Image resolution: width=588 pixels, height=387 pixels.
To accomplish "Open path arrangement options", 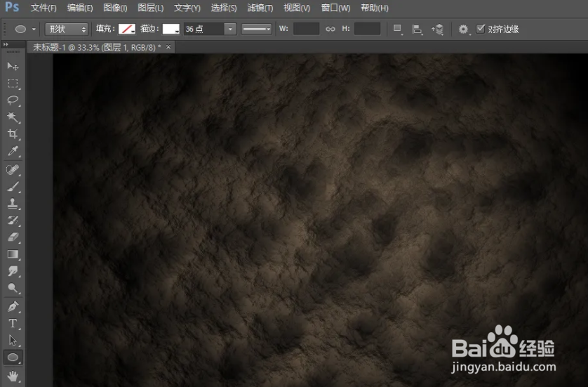I will click(x=438, y=29).
